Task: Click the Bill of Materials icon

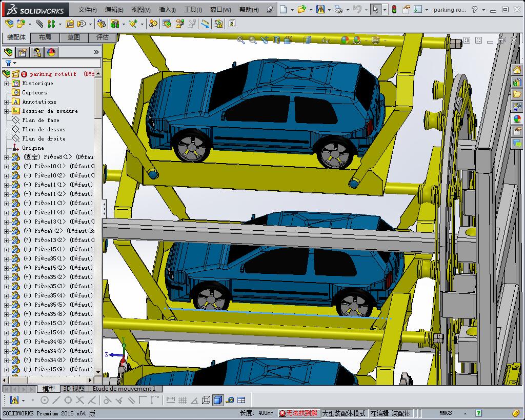Action: click(x=167, y=24)
